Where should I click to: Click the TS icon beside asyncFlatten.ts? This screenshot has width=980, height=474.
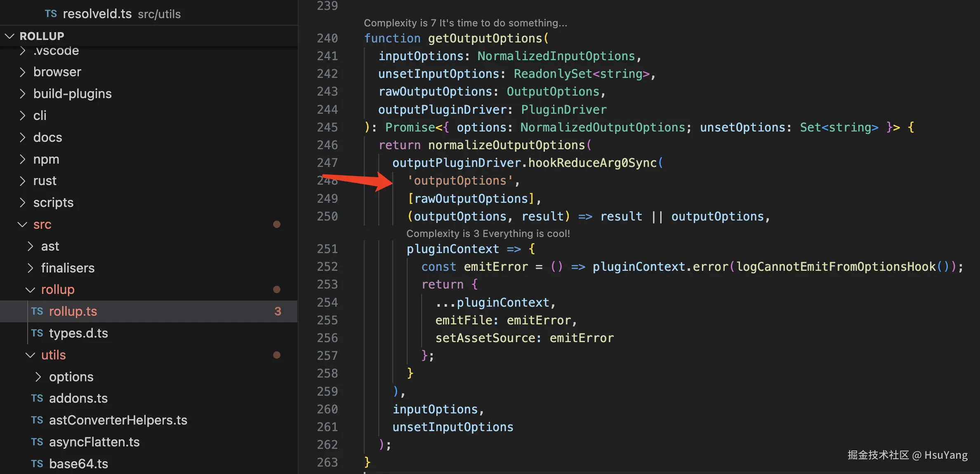pos(37,442)
